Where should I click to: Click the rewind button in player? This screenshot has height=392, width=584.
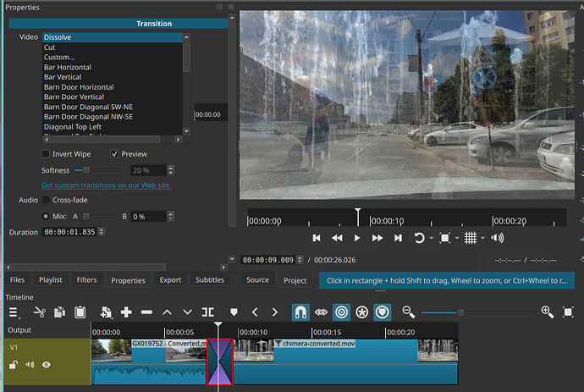click(x=337, y=238)
